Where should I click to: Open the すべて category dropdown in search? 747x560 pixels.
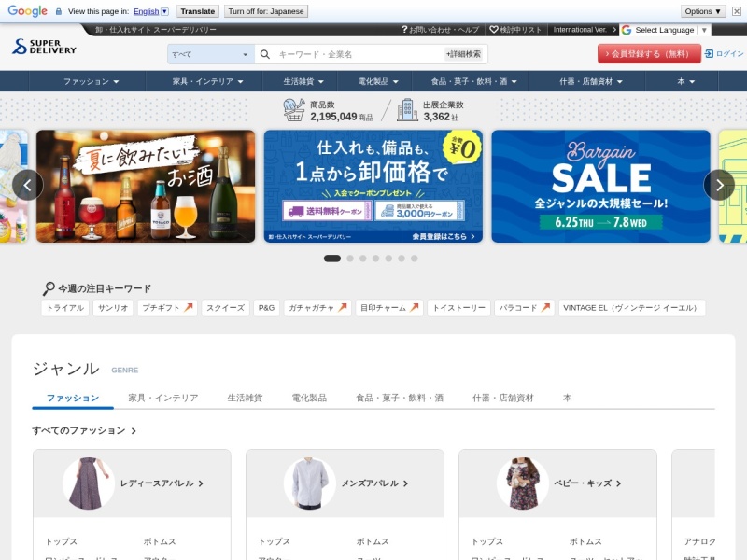point(211,54)
